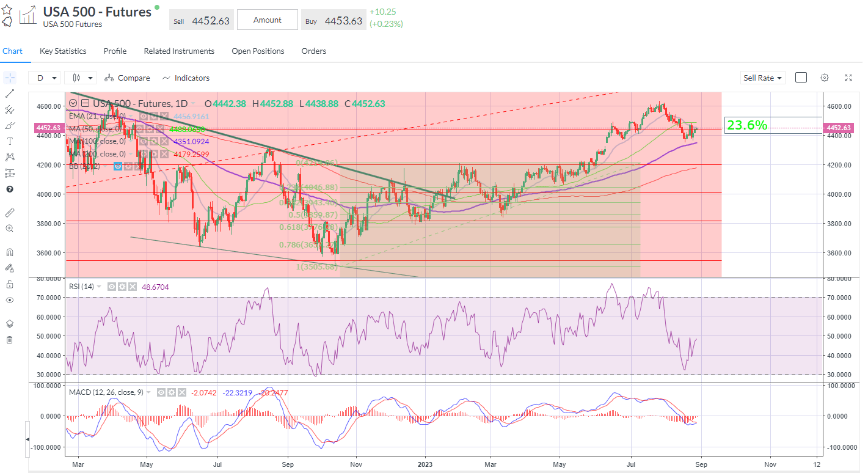Open RSI (14) settings gear
Image resolution: width=868 pixels, height=473 pixels.
pos(122,287)
